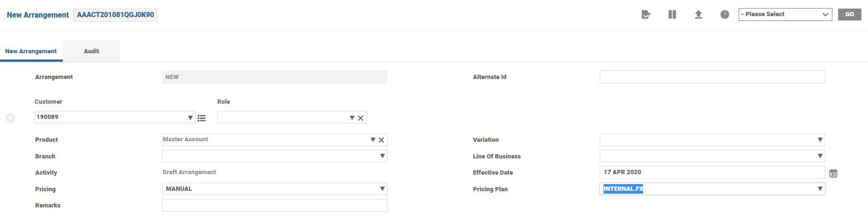Click the Remarks text field
The height and width of the screenshot is (216, 868).
[x=274, y=206]
